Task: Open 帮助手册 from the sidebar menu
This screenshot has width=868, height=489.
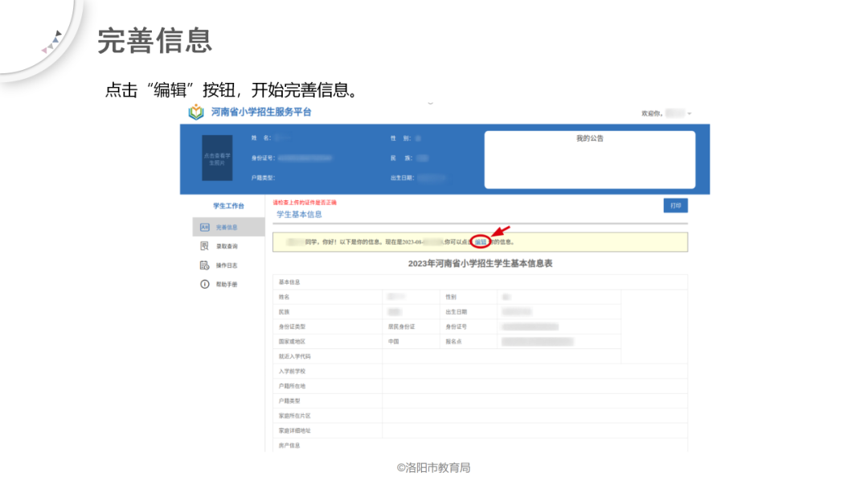Action: coord(229,283)
